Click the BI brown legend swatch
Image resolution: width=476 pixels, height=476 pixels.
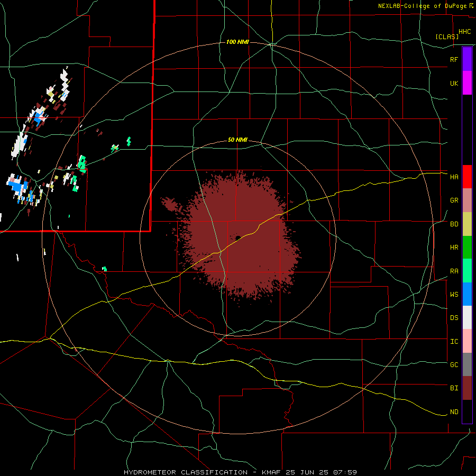pyautogui.click(x=467, y=388)
